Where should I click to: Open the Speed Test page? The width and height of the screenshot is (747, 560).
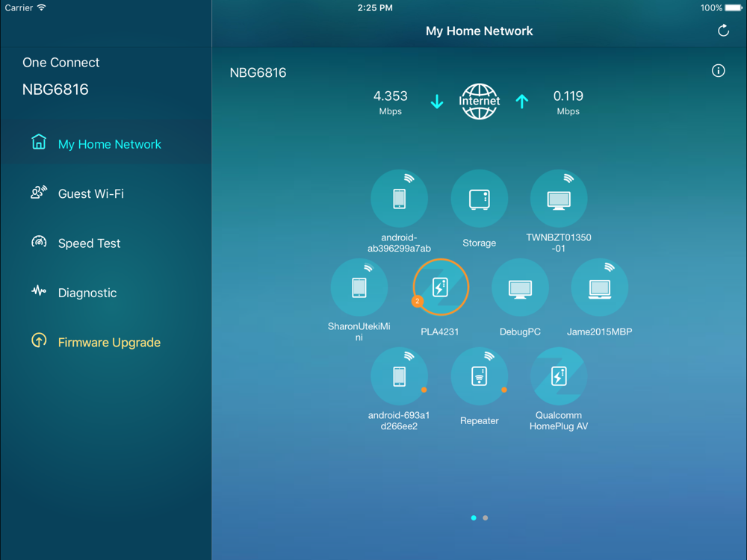pyautogui.click(x=89, y=243)
